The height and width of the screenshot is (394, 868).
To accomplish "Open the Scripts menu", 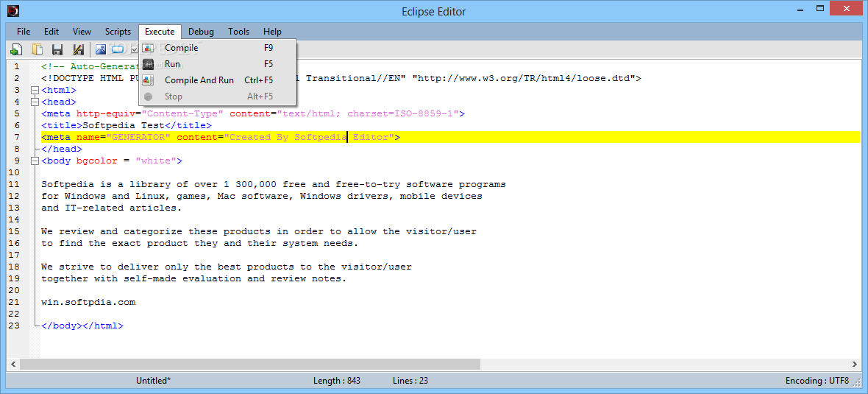I will 118,32.
